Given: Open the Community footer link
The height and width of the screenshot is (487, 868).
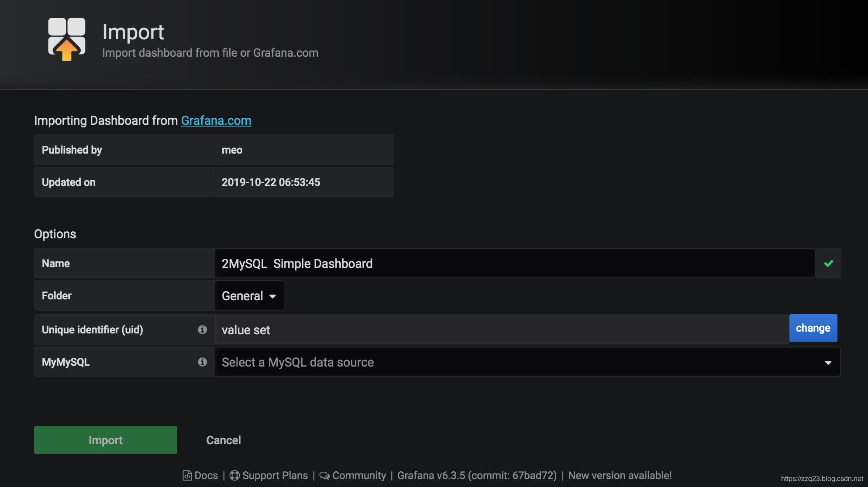Looking at the screenshot, I should click(359, 476).
